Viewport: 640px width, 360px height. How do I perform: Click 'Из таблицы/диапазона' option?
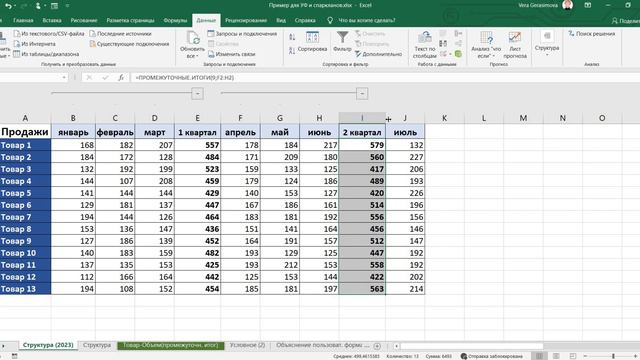46,54
